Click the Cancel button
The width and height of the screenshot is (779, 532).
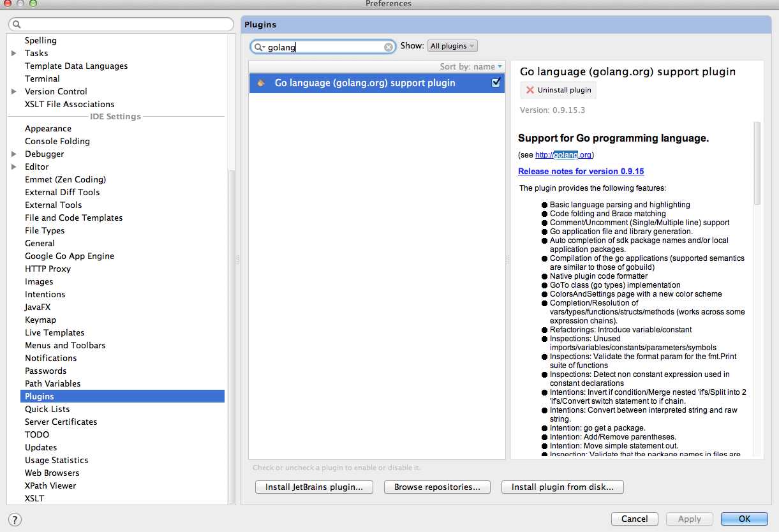[x=635, y=519]
